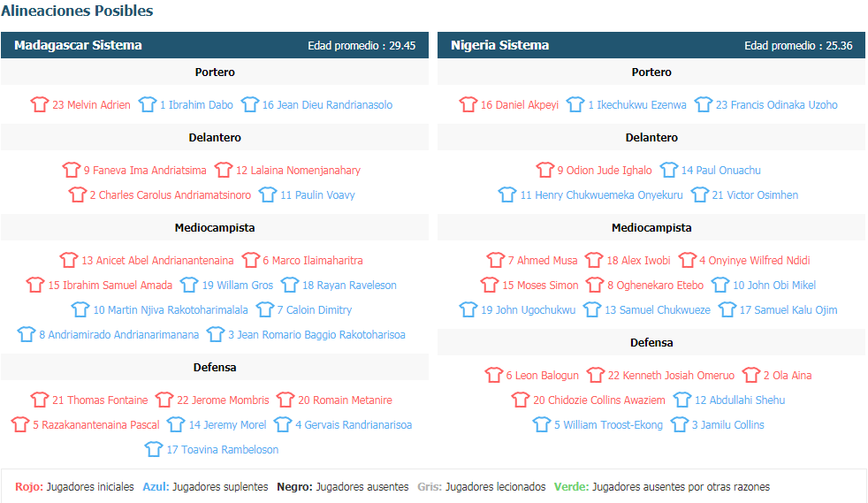Click the Madagascar Sistema header
This screenshot has height=503, width=868.
tap(78, 45)
